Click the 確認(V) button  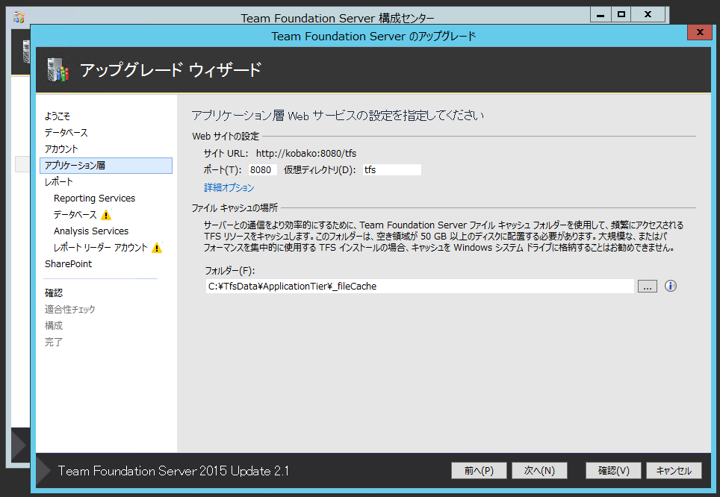tap(613, 471)
